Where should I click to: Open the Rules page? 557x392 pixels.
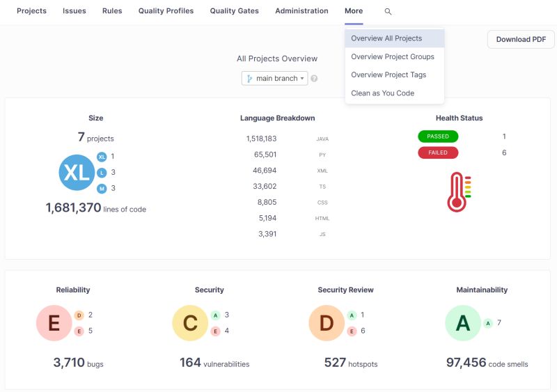click(112, 11)
